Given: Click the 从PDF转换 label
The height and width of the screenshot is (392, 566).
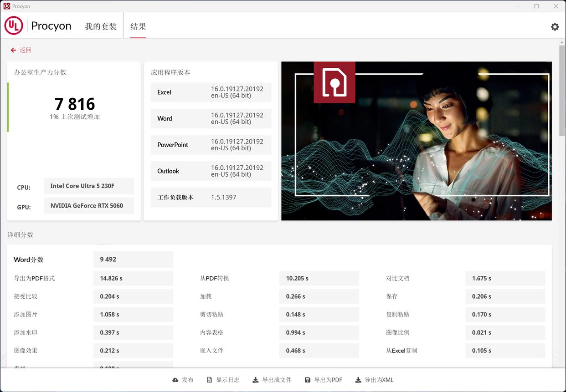Looking at the screenshot, I should [214, 278].
